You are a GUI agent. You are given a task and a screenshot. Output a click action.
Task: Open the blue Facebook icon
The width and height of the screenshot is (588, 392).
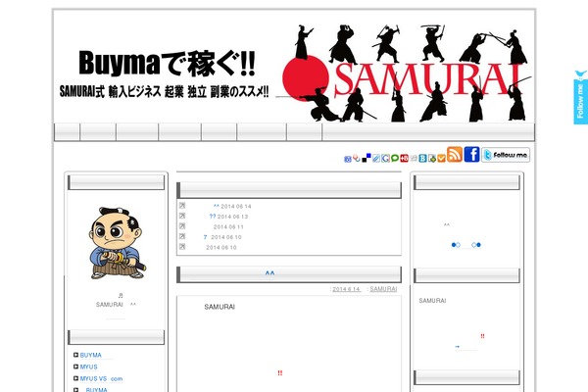tap(471, 154)
